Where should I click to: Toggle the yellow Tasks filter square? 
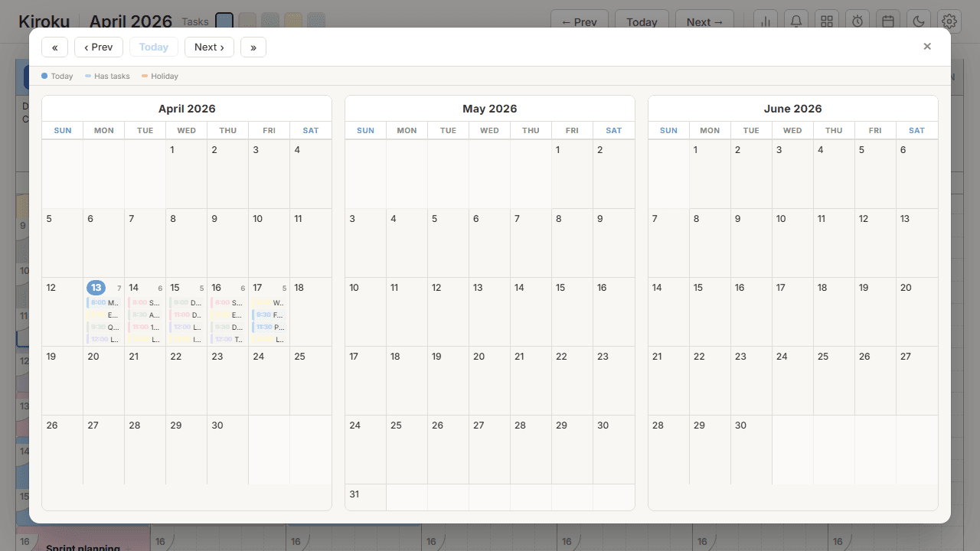[x=293, y=21]
